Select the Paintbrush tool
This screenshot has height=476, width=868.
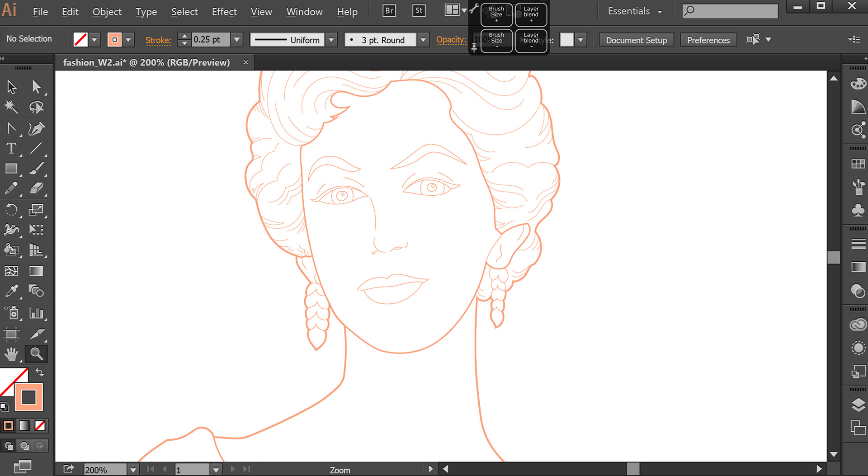36,169
